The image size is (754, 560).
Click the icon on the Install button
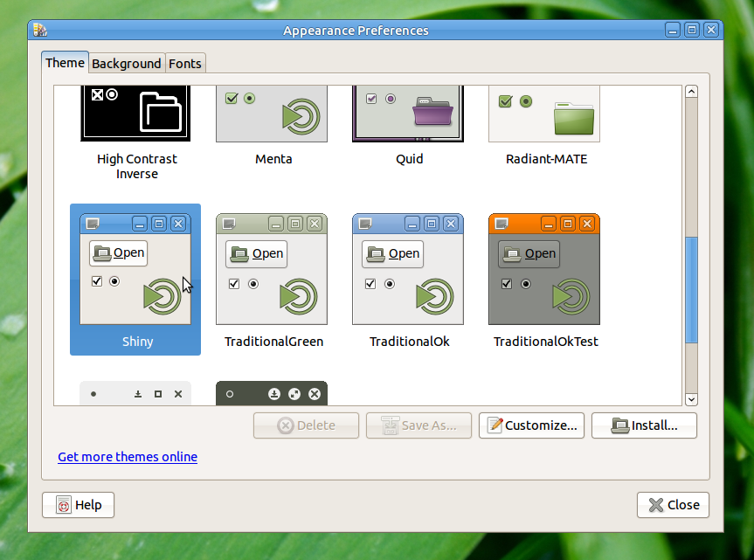click(x=620, y=425)
